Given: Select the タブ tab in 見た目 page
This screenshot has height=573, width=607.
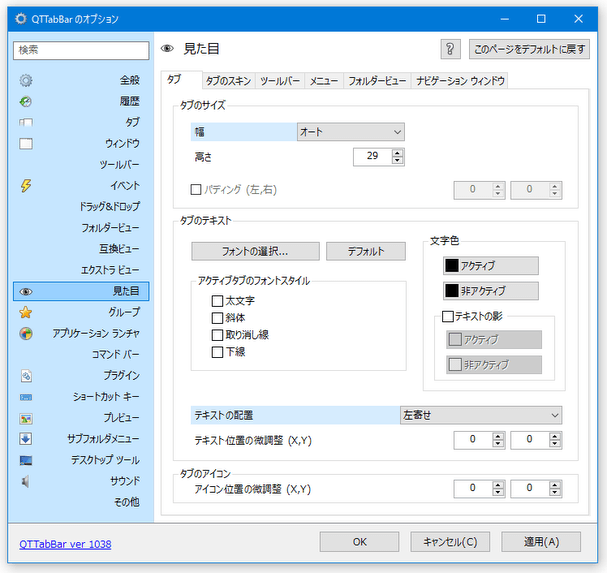Looking at the screenshot, I should (182, 80).
